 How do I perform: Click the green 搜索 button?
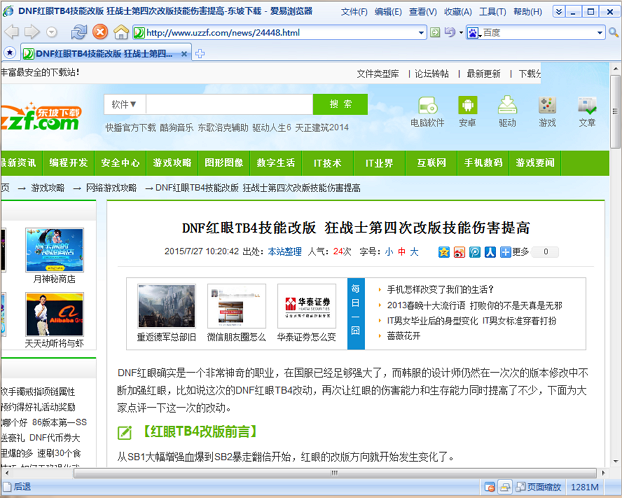[x=340, y=104]
